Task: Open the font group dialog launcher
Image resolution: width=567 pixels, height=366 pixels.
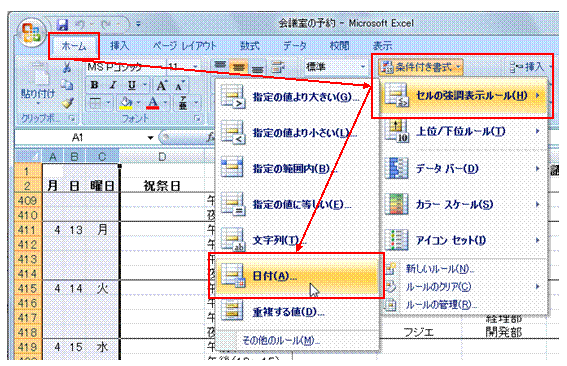Action: tap(197, 118)
